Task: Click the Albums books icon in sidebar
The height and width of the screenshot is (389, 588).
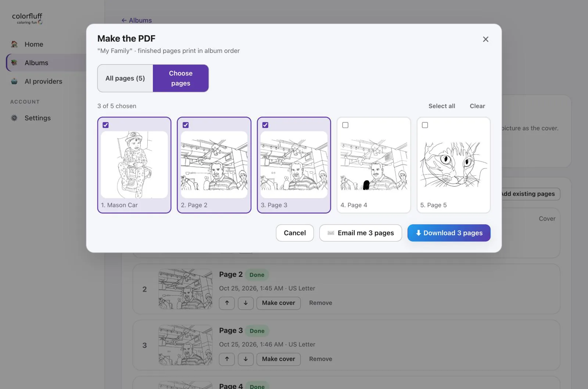Action: (14, 63)
